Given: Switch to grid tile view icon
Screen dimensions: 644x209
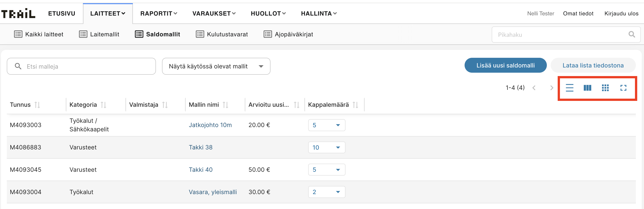Looking at the screenshot, I should pos(605,88).
